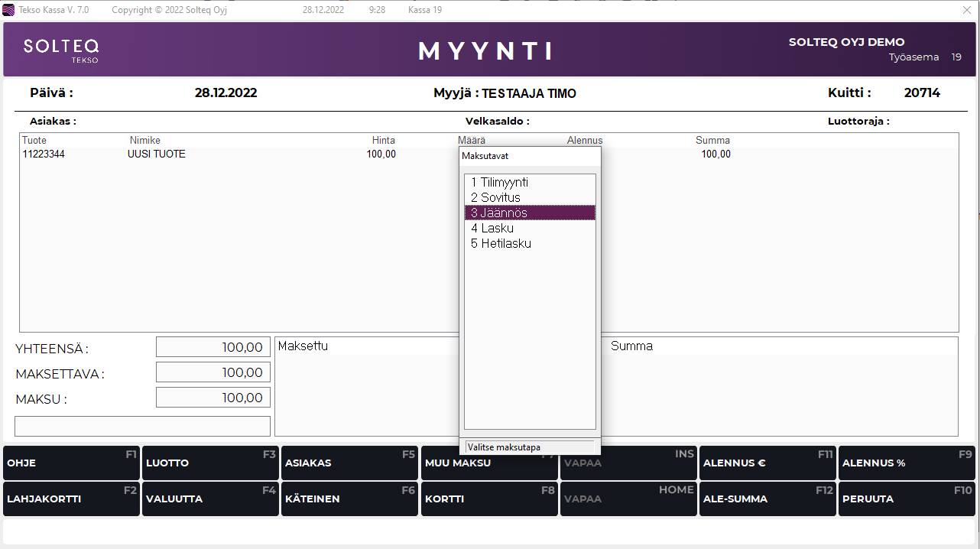Click the ALE-SUMMA F12 button
This screenshot has height=549, width=980.
click(x=767, y=499)
